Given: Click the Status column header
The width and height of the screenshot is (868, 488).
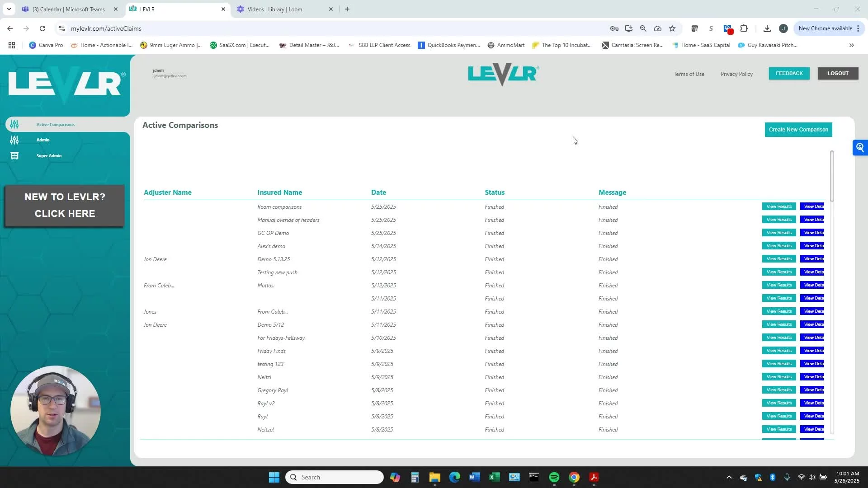Looking at the screenshot, I should (x=495, y=192).
